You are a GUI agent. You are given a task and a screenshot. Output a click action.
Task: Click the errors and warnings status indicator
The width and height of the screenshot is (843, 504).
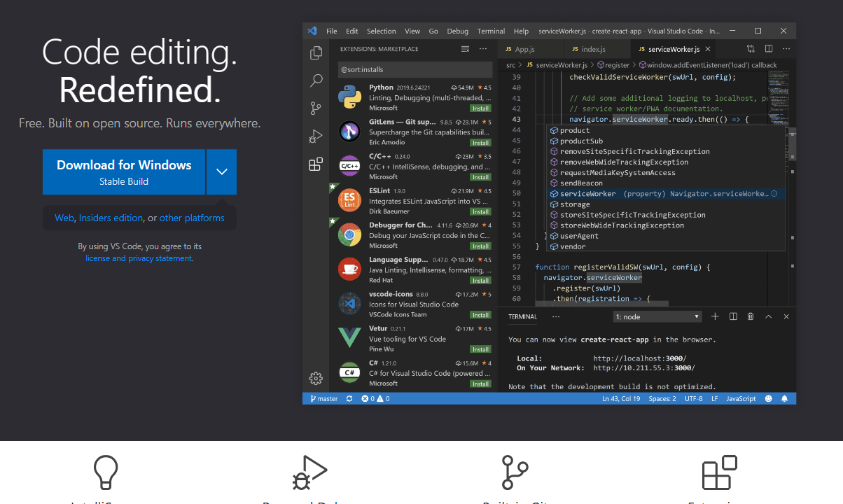[x=375, y=398]
